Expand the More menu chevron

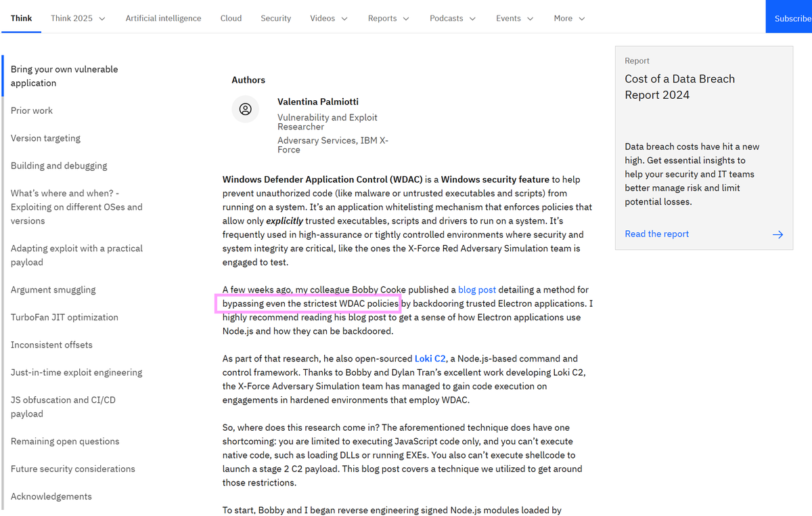pos(581,18)
